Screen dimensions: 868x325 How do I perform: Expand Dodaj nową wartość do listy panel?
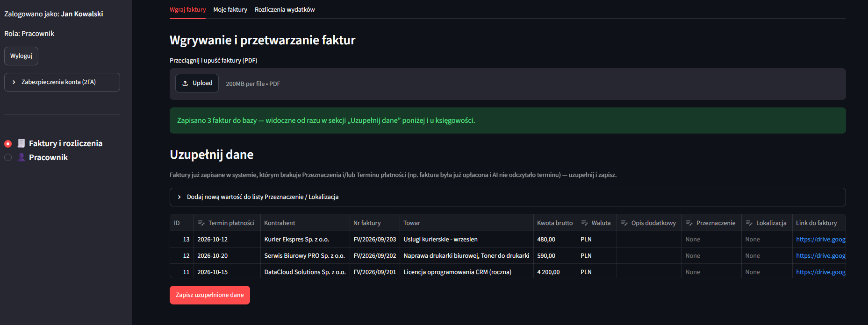tap(508, 197)
